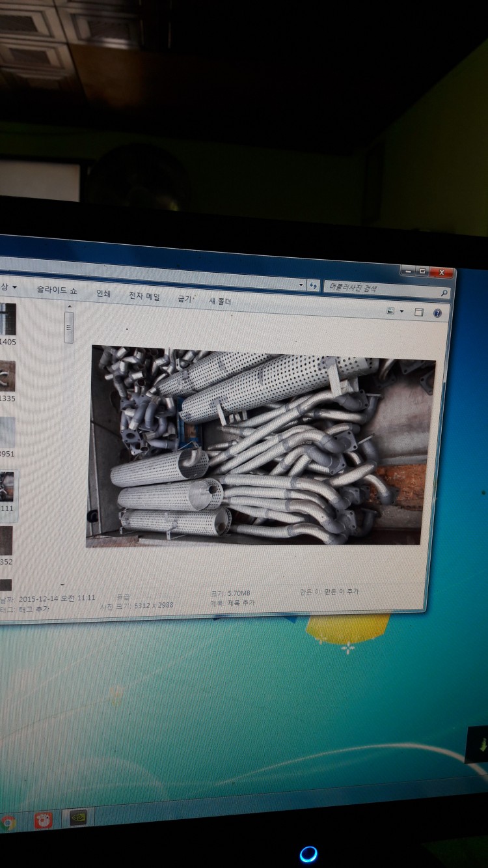Click the refresh button beside address bar
This screenshot has width=488, height=868.
(314, 285)
